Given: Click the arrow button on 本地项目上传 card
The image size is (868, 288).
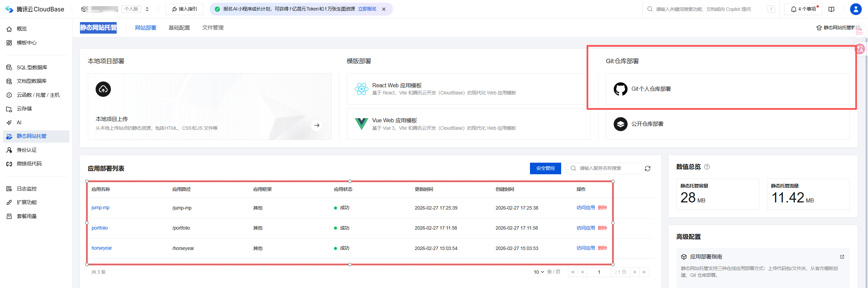Looking at the screenshot, I should click(317, 125).
